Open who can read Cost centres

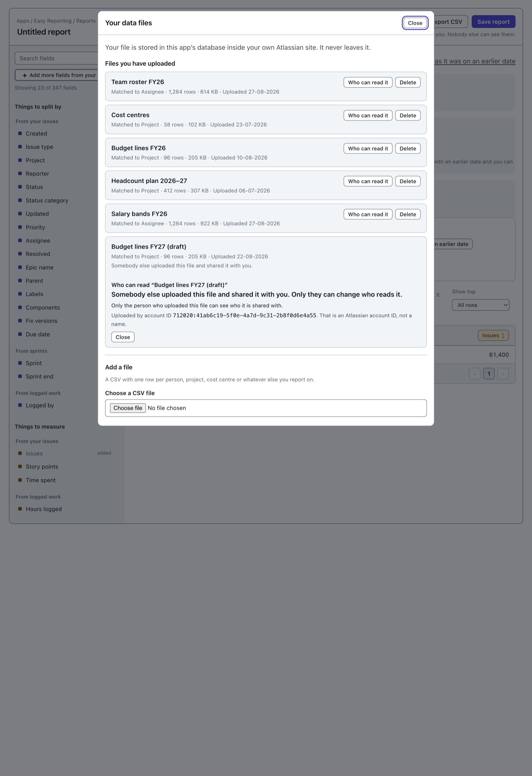click(x=368, y=115)
